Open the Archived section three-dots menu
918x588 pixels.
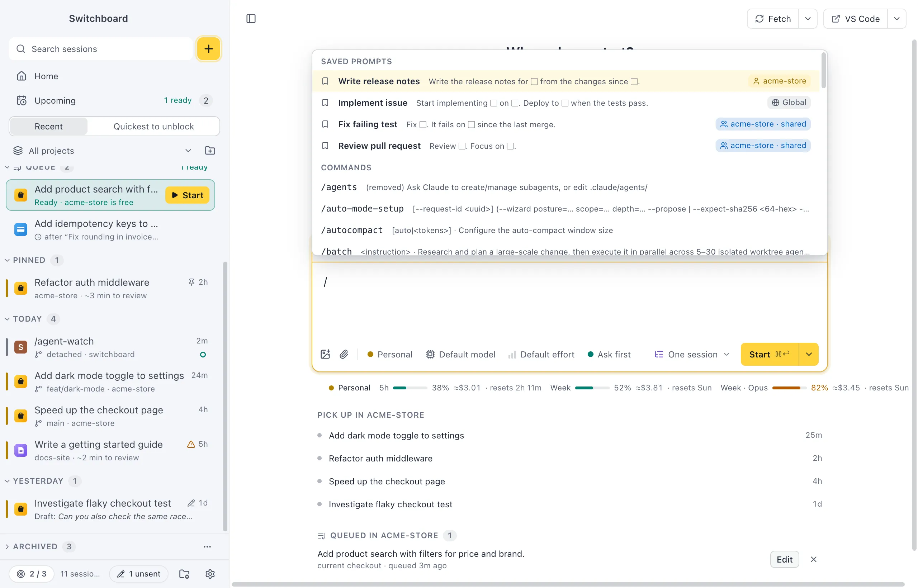[207, 547]
